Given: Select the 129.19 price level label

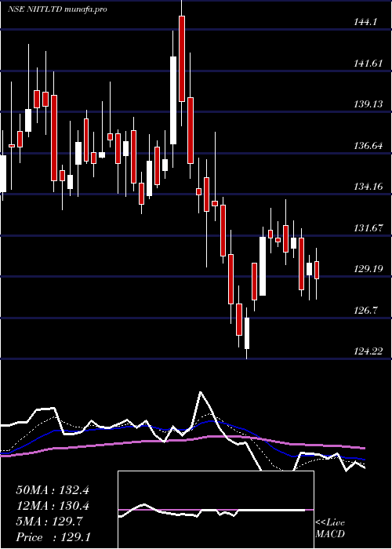Looking at the screenshot, I should pos(368,269).
